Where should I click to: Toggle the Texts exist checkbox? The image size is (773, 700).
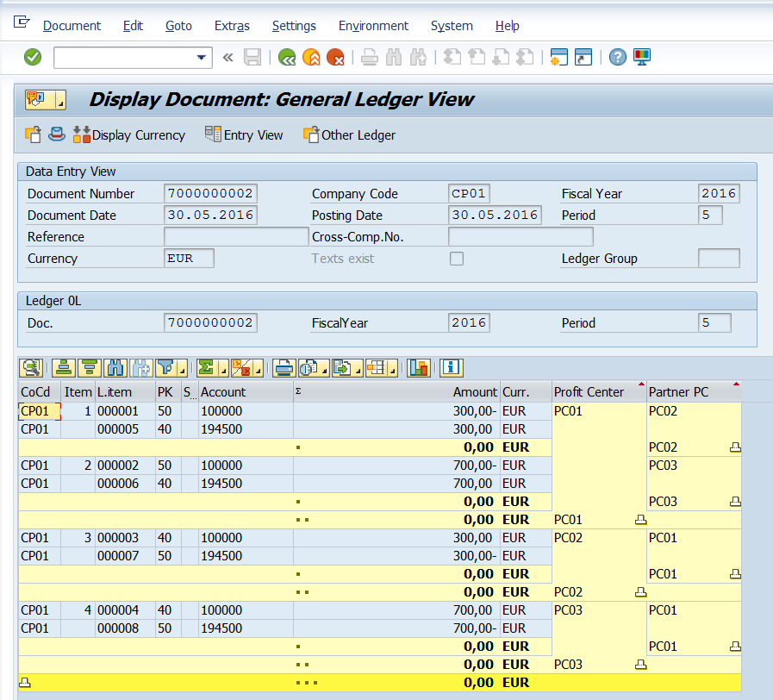click(457, 259)
